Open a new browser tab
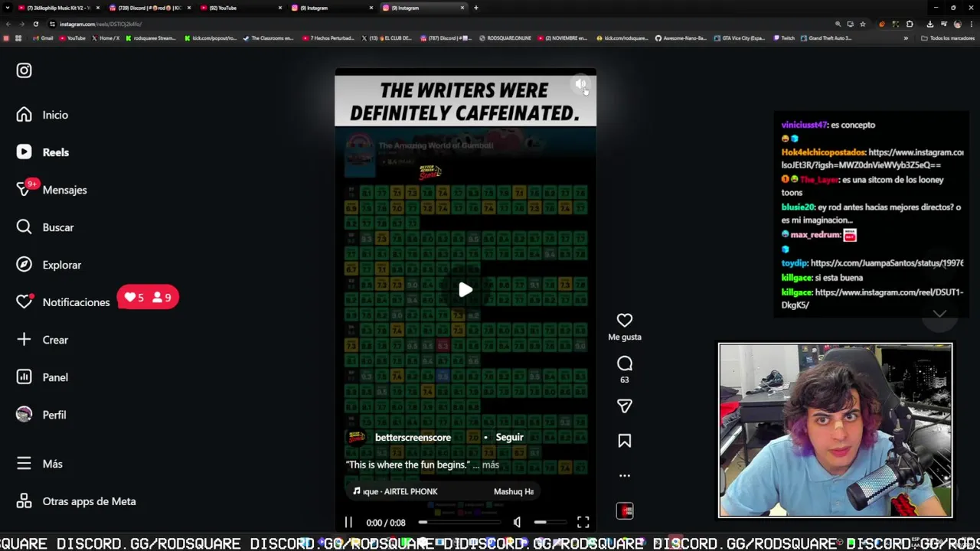Screen dimensions: 980x551 pos(475,8)
